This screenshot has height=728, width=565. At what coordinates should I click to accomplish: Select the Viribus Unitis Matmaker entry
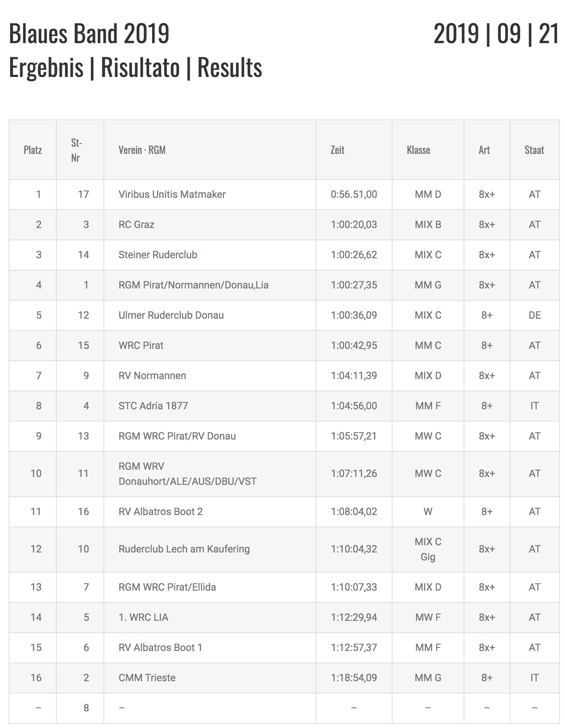(172, 195)
